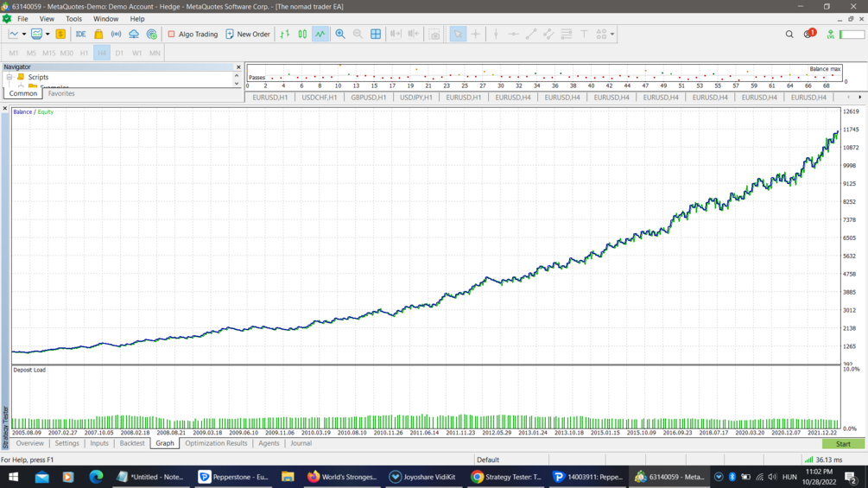Open the Tools menu

[73, 19]
